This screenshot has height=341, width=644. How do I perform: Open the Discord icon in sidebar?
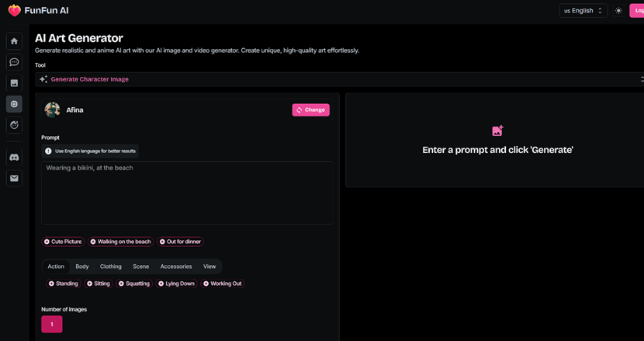pos(14,158)
